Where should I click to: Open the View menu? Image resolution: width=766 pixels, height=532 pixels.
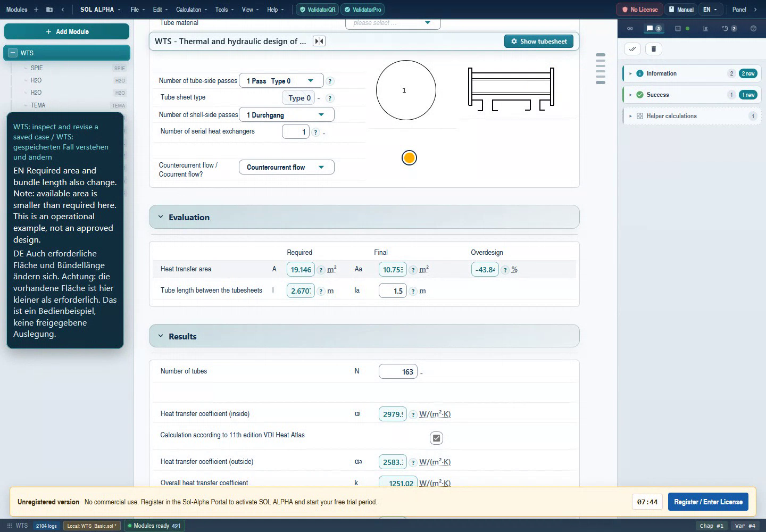251,10
